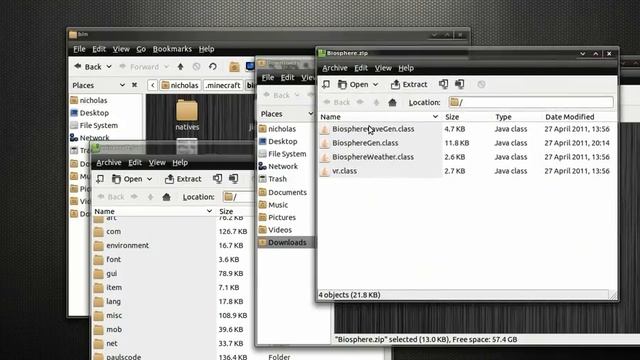The height and width of the screenshot is (360, 640).
Task: Click up-folder arrow in bin file manager
Action: [x=180, y=67]
